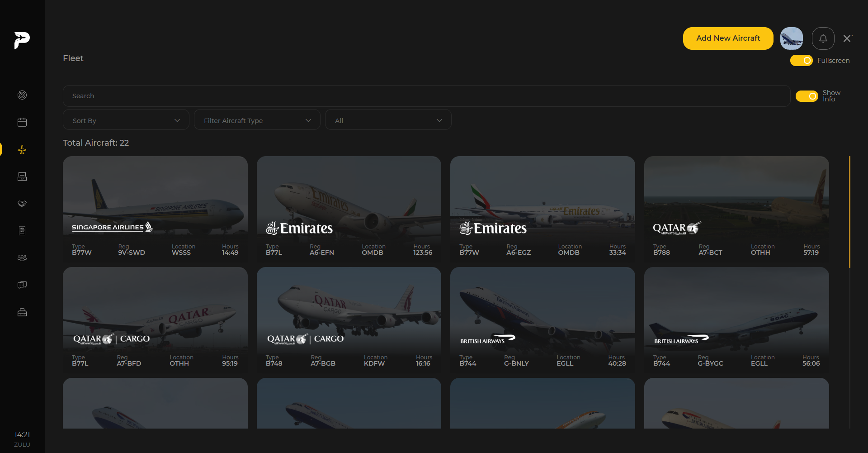
Task: Click the briefcase icon in sidebar
Action: 22,312
